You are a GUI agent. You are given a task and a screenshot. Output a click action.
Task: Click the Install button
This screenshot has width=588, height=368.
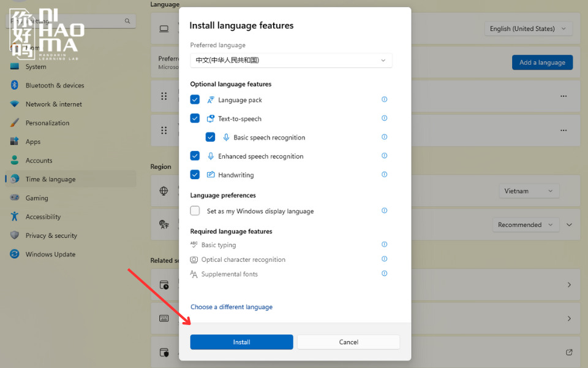pyautogui.click(x=241, y=342)
